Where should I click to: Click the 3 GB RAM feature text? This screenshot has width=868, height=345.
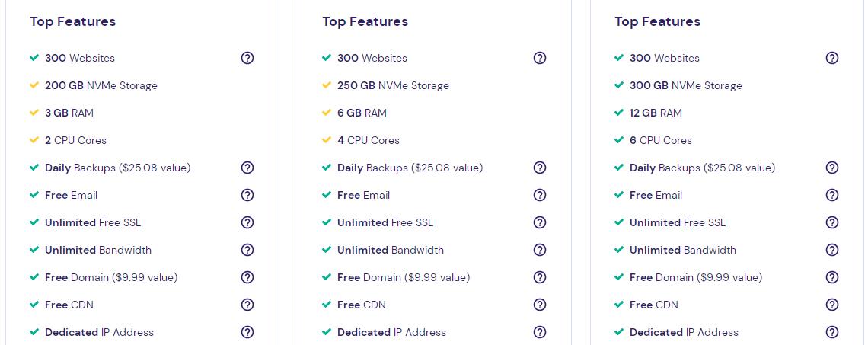[x=69, y=113]
